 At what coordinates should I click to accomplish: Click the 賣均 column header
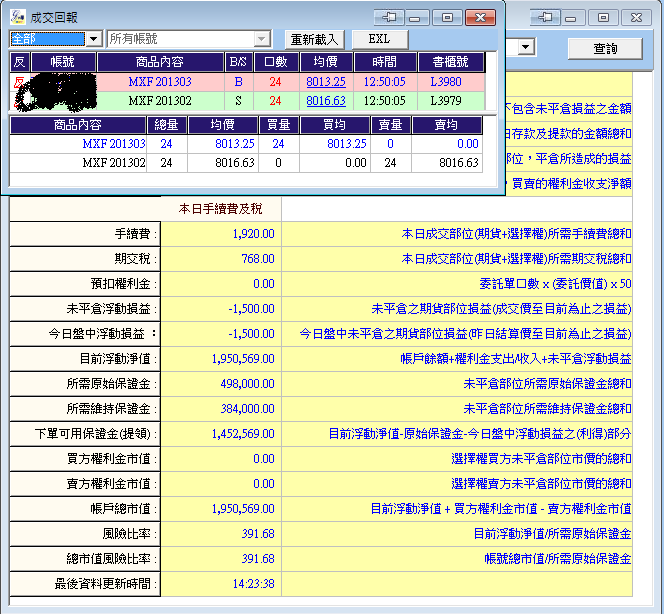[446, 124]
